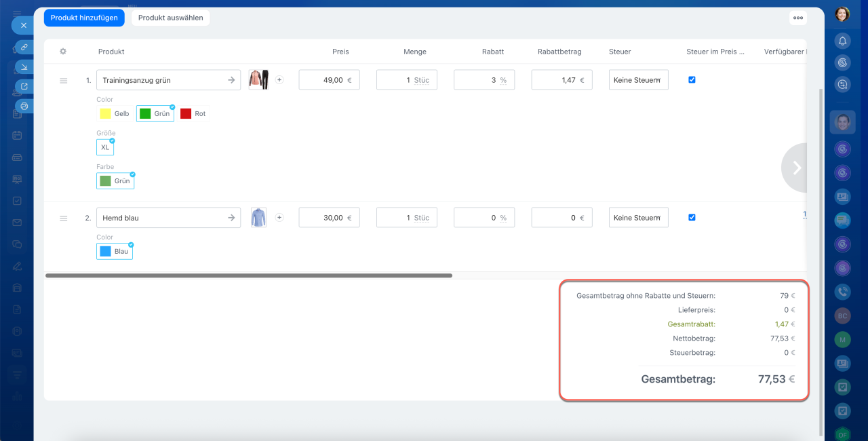Click Produkt auswählen button
868x441 pixels.
click(x=171, y=18)
